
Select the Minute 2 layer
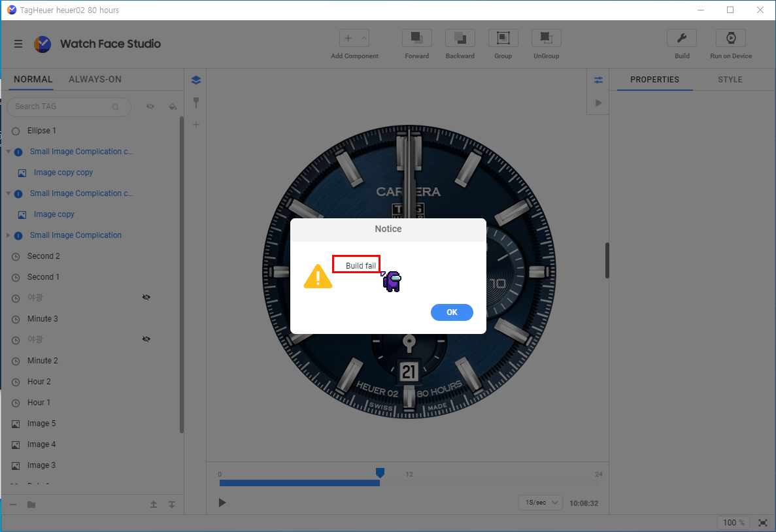(x=92, y=361)
